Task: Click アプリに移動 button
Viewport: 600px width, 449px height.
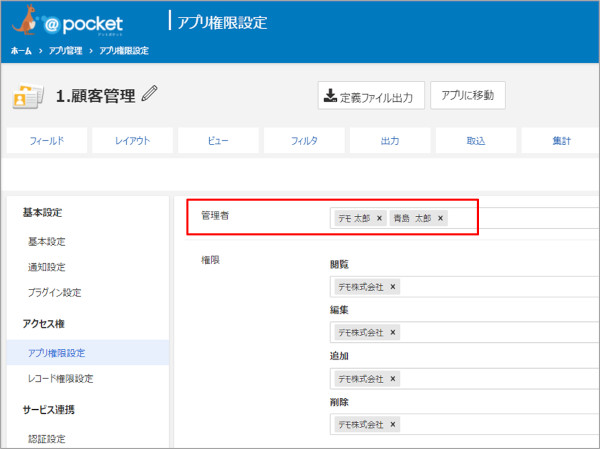Action: (468, 95)
